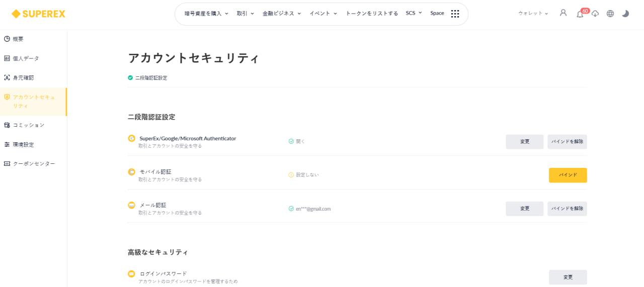Viewport: 644px width, 287px height.
Task: Click the download cloud icon
Action: [595, 14]
